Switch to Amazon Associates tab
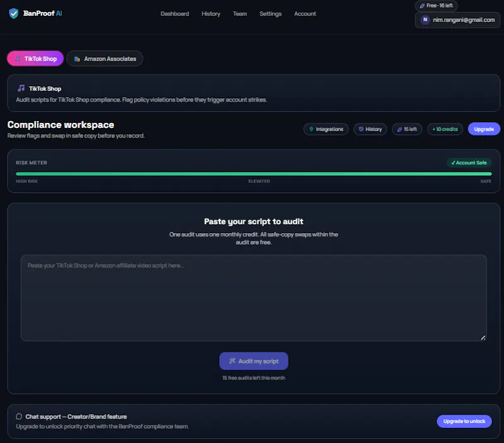Image resolution: width=504 pixels, height=443 pixels. coord(105,59)
